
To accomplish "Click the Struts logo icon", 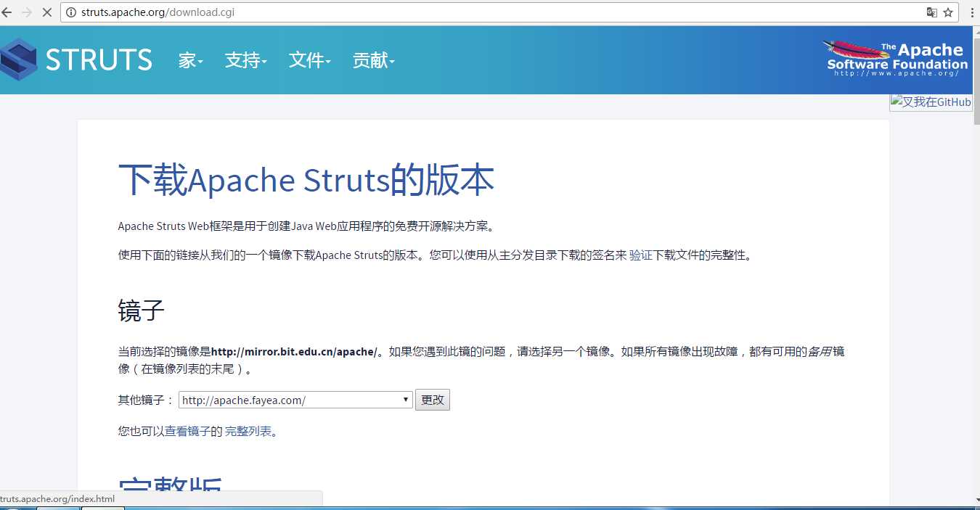I will [19, 59].
